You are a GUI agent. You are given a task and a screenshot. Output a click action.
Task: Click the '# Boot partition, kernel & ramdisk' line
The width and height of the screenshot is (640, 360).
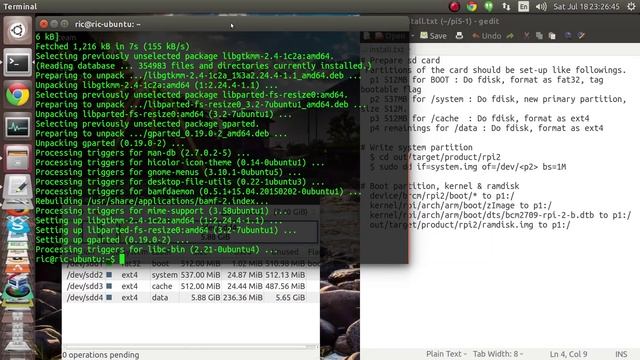click(x=440, y=186)
